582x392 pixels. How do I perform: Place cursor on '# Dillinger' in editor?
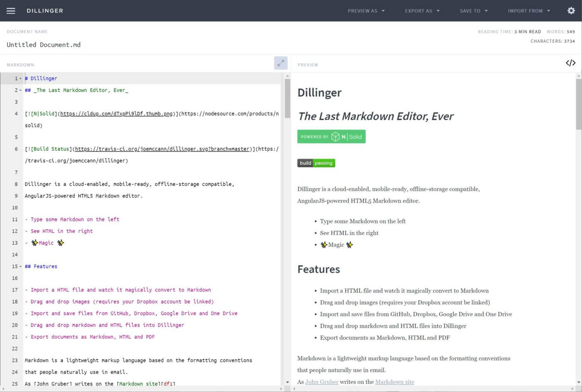[x=41, y=78]
